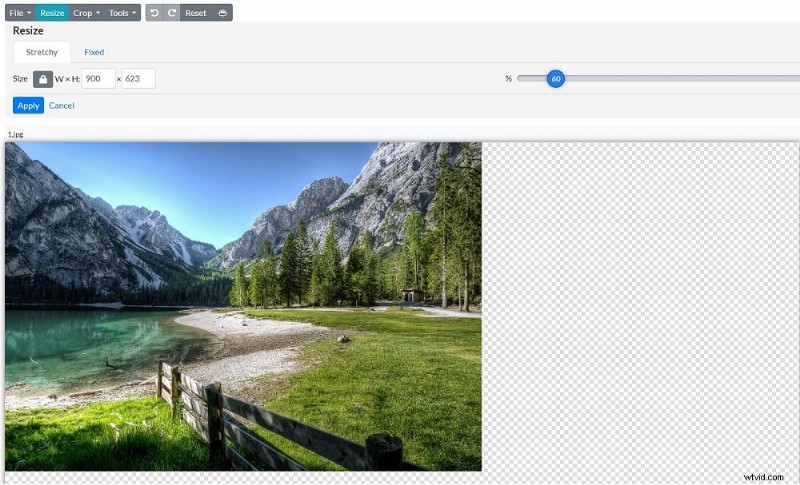Toggle the aspect ratio lock icon
Image resolution: width=800 pixels, height=485 pixels.
[x=43, y=79]
